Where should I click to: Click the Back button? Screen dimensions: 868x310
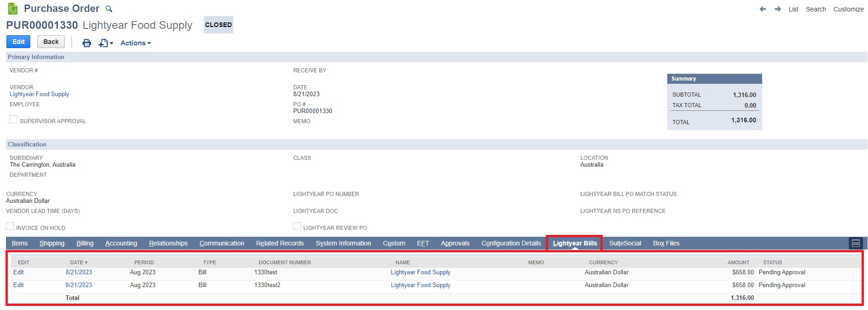pyautogui.click(x=51, y=42)
